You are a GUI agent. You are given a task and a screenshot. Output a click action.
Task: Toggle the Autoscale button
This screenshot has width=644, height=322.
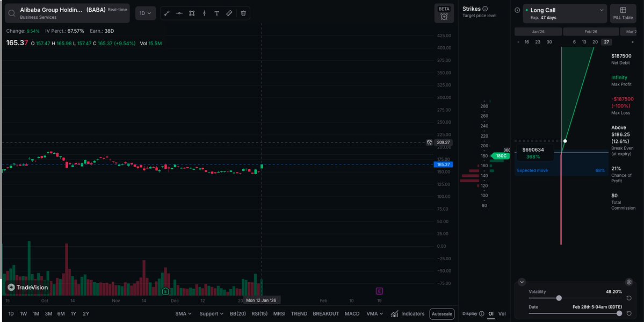[x=442, y=314]
